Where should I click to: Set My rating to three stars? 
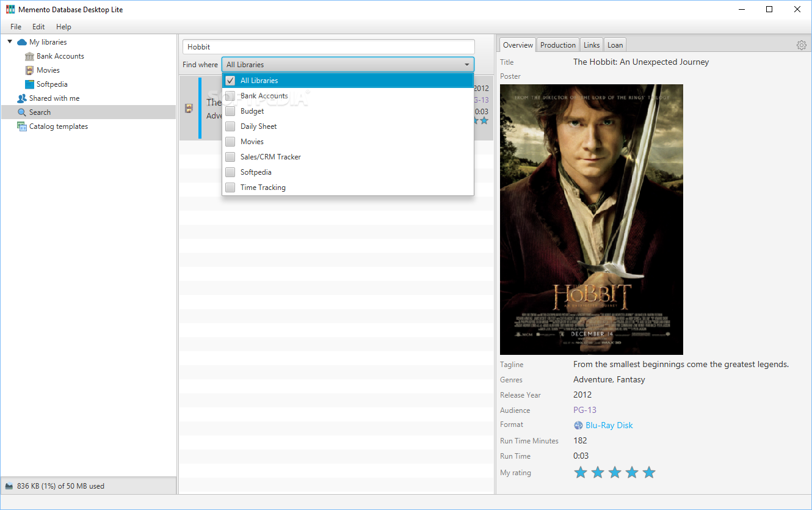click(615, 472)
